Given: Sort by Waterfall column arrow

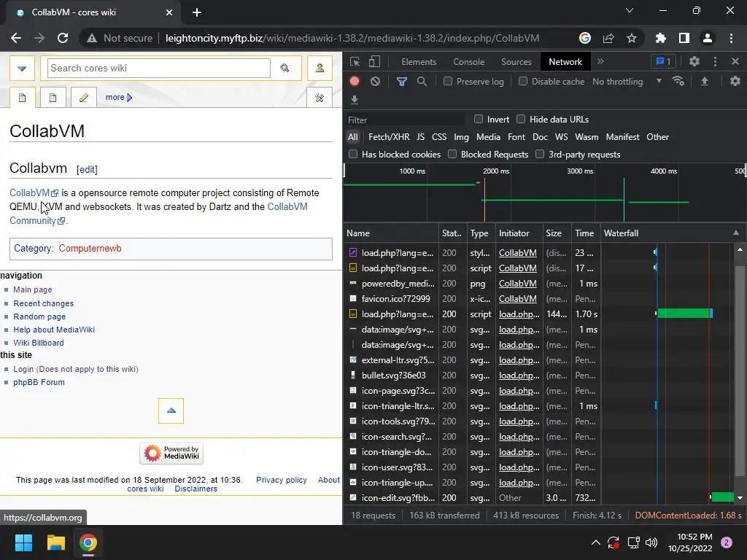Looking at the screenshot, I should click(x=736, y=233).
